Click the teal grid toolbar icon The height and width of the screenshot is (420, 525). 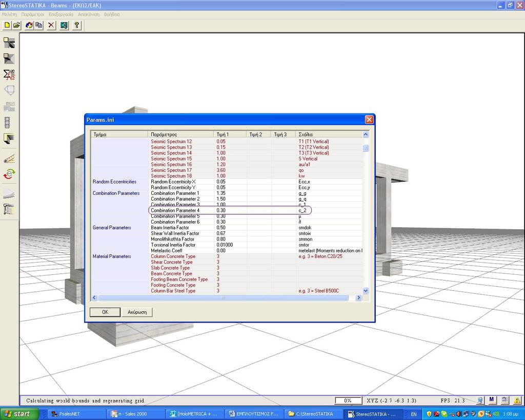(x=64, y=25)
